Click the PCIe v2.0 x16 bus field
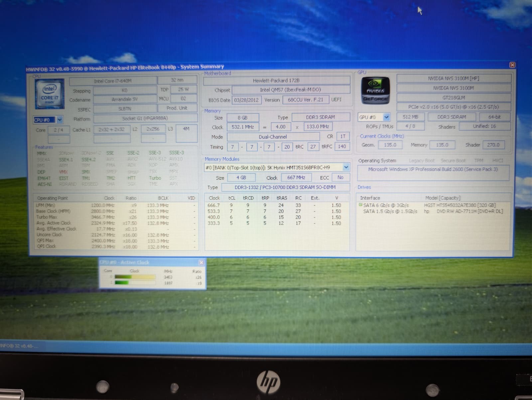 point(454,107)
